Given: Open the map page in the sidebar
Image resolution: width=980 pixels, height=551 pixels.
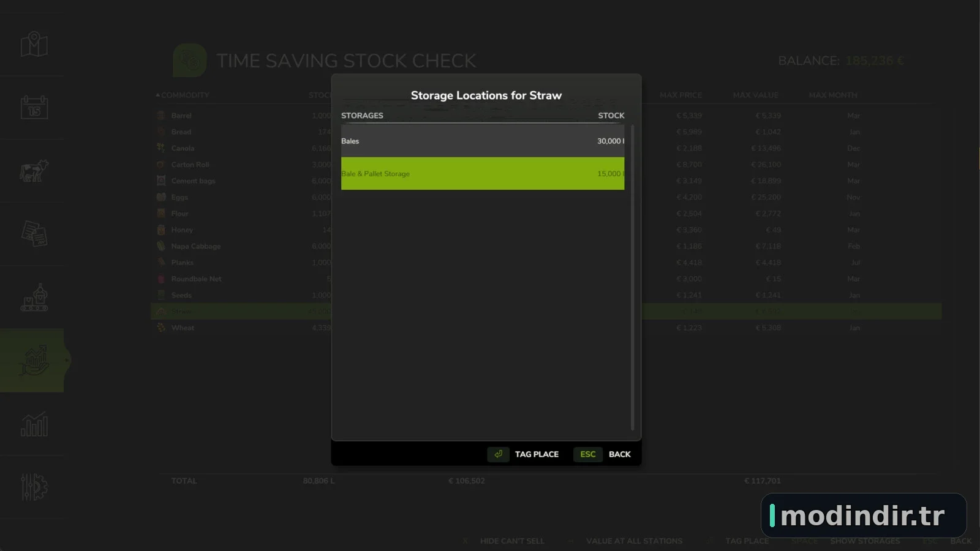Looking at the screenshot, I should pos(34,45).
